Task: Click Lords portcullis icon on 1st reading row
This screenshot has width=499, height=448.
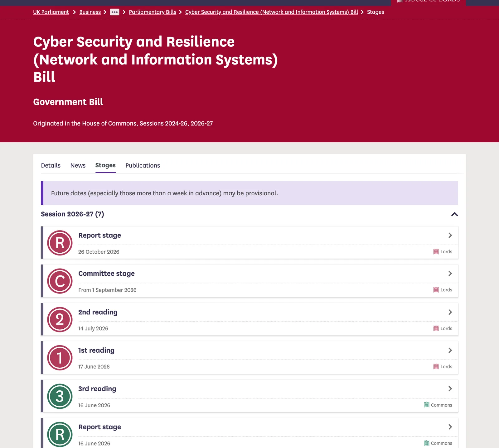Action: (x=436, y=366)
